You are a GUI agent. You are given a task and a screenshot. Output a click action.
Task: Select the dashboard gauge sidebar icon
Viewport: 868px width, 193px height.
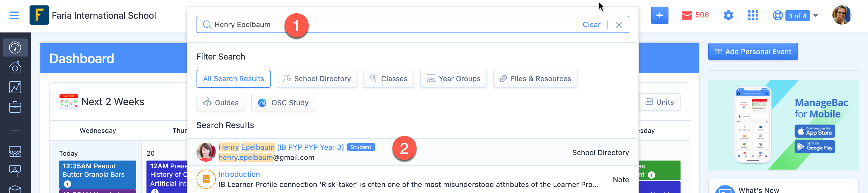[x=15, y=47]
